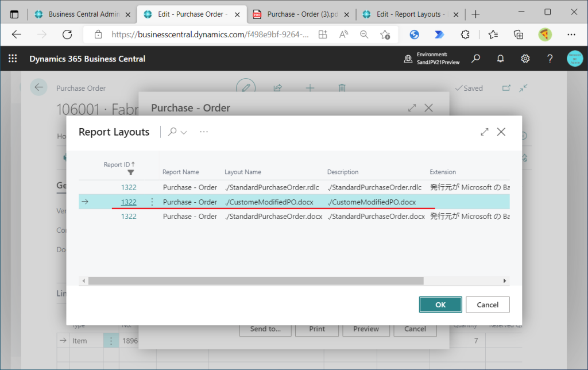Click Dynamics 365 Business Central title
The width and height of the screenshot is (588, 370).
point(87,59)
